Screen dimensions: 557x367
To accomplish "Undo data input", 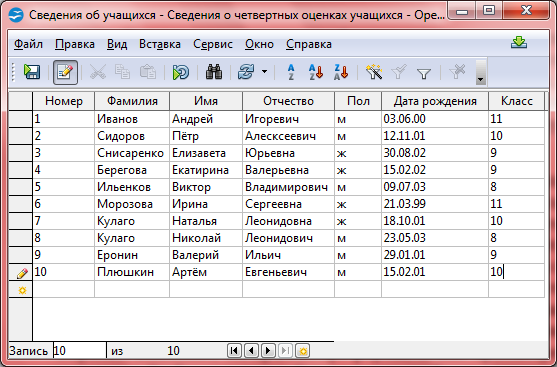I will point(181,72).
